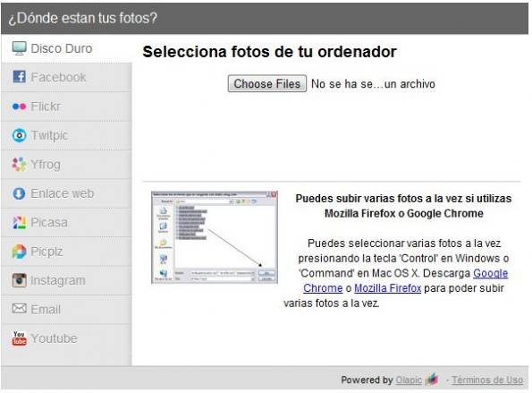Click the Disco Duro monitor icon

click(x=19, y=48)
